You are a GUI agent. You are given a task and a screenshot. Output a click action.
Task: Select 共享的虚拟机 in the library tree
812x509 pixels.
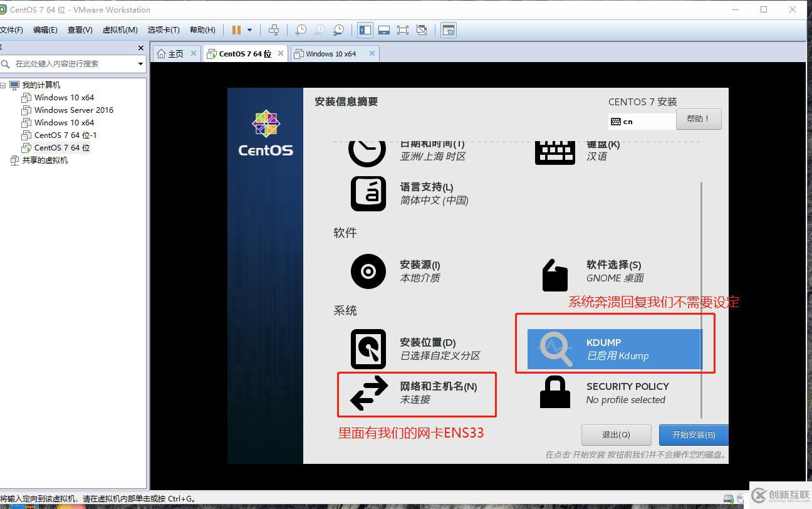point(44,160)
